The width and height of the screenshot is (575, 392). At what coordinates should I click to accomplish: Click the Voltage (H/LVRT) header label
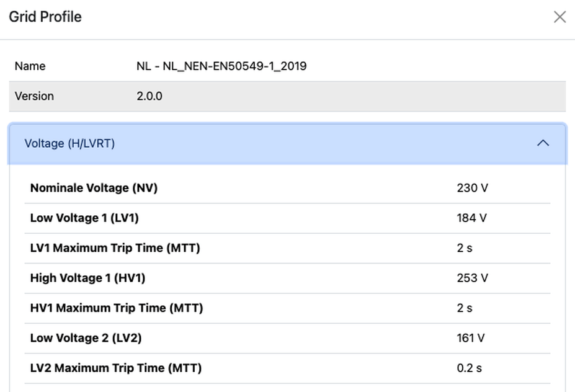(x=69, y=143)
